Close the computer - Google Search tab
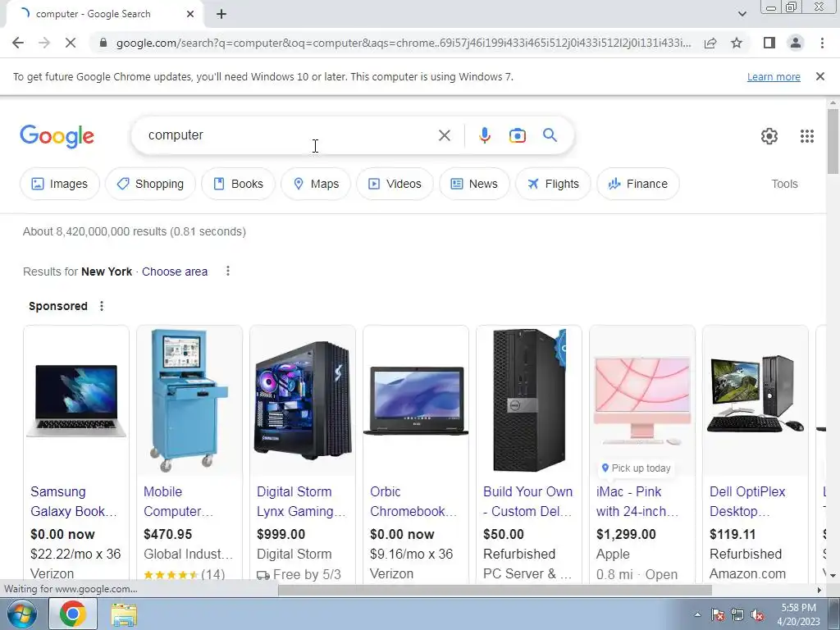This screenshot has width=840, height=630. 190,14
